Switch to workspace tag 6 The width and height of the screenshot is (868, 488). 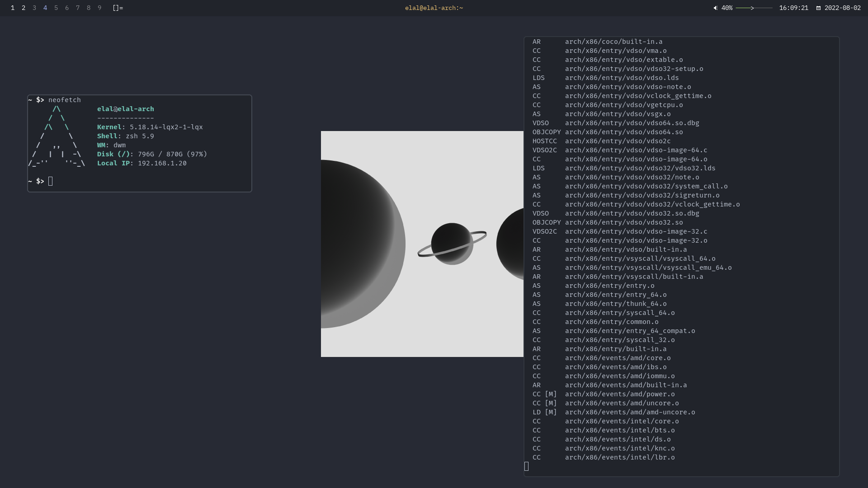[x=67, y=8]
